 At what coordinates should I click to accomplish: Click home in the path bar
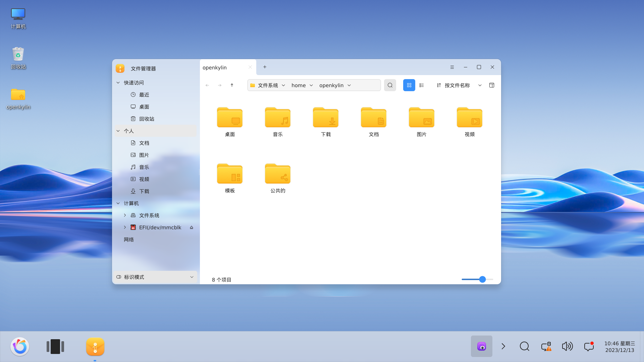(299, 85)
